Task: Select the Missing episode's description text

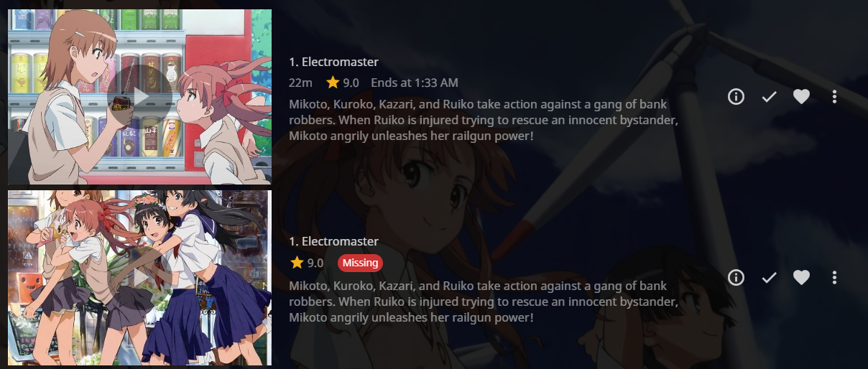Action: [483, 302]
